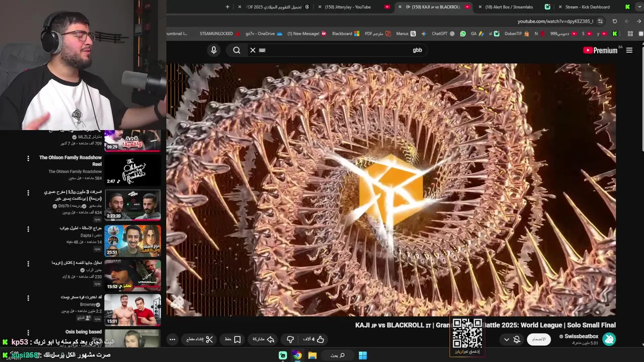Open Chrome from the taskbar
644x362 pixels.
coord(297,355)
